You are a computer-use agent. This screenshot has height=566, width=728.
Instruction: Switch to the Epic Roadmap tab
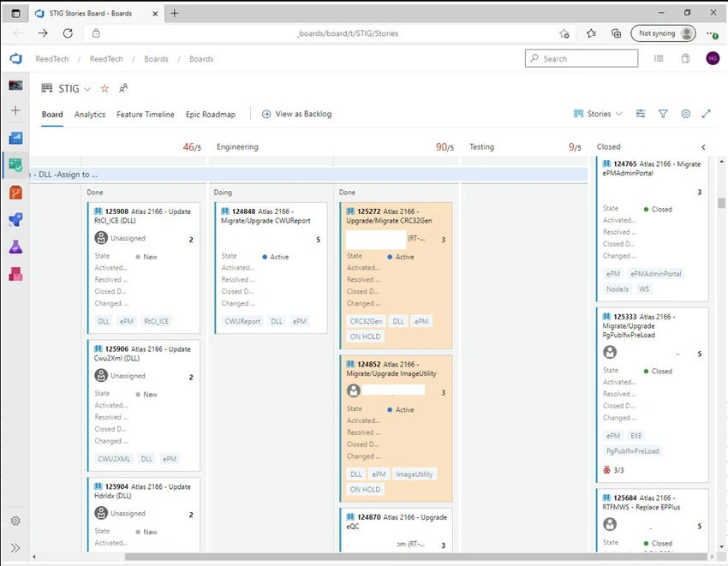click(x=211, y=114)
